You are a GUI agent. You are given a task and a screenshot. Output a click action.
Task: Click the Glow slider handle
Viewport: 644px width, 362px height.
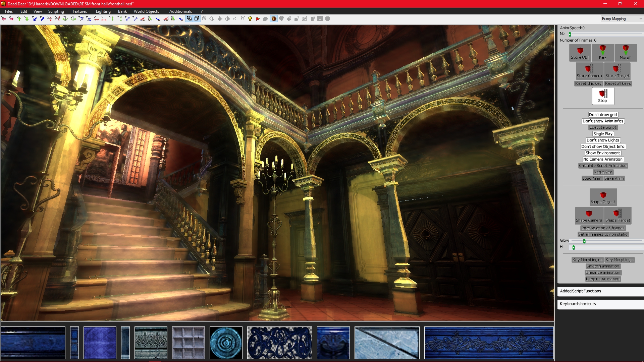(x=584, y=241)
